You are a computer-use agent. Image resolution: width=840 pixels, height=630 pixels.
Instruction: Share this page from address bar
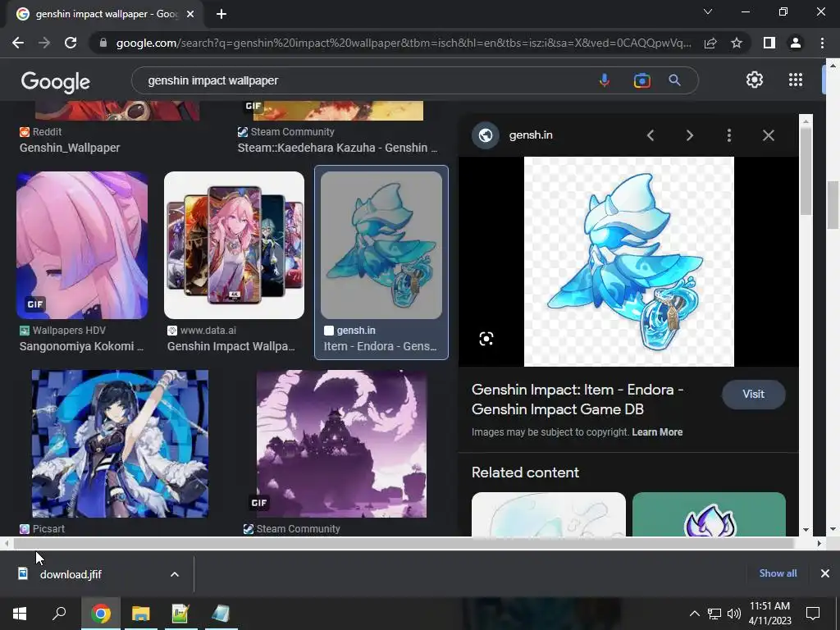click(710, 43)
